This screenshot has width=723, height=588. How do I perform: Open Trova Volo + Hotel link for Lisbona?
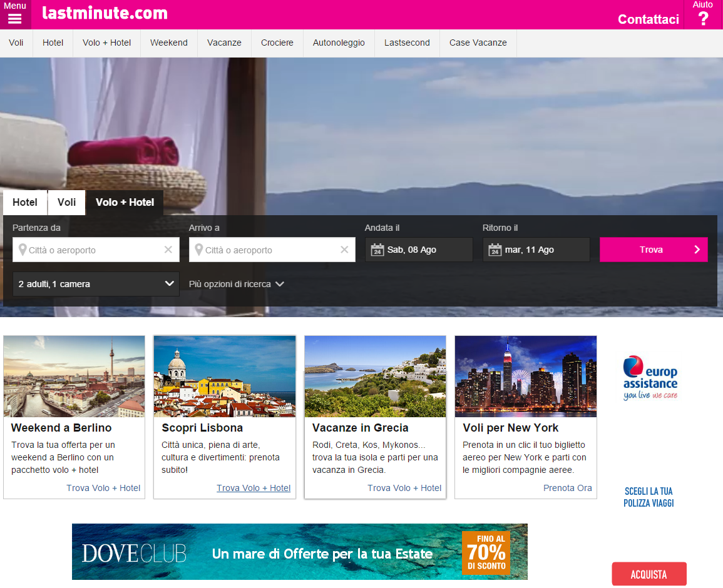[x=254, y=488]
